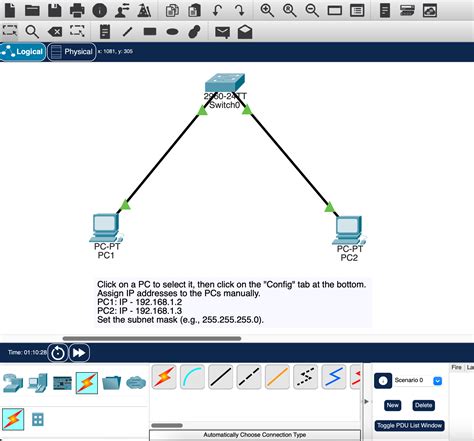
Task: Click Toggle PDU List Window button
Action: click(410, 426)
